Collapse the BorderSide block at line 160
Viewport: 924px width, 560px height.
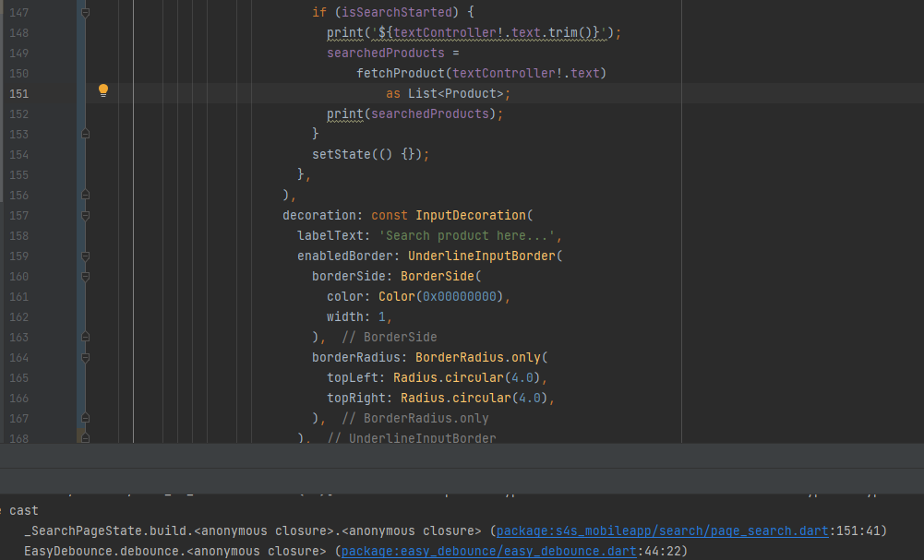86,276
